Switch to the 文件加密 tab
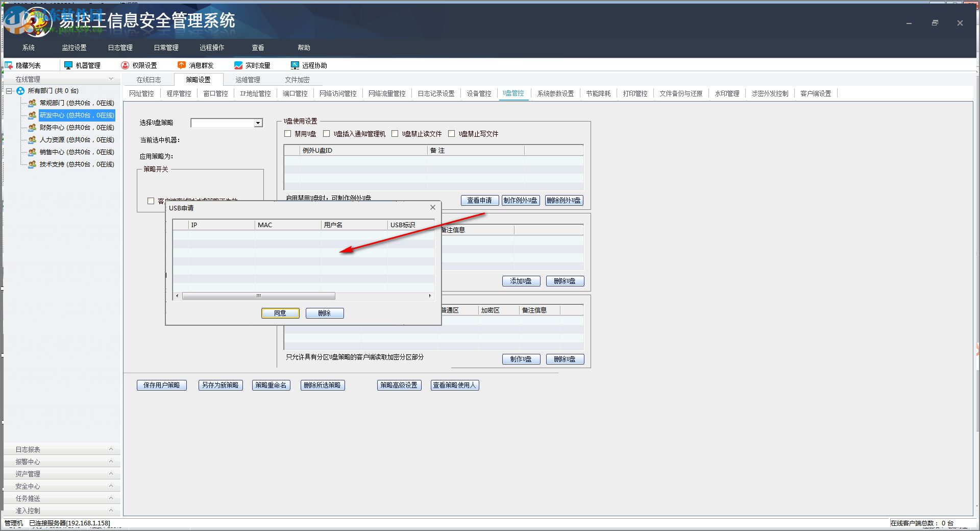Image resolution: width=980 pixels, height=531 pixels. pos(297,80)
